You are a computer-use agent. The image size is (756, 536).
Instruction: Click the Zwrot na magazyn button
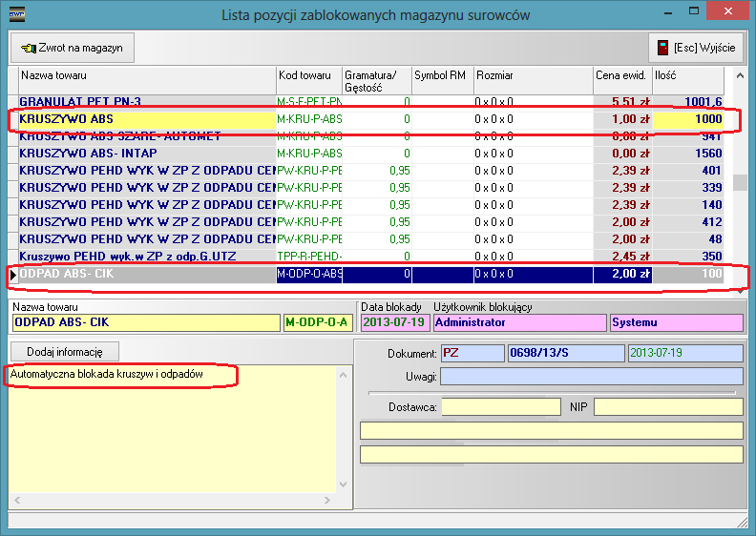[73, 48]
